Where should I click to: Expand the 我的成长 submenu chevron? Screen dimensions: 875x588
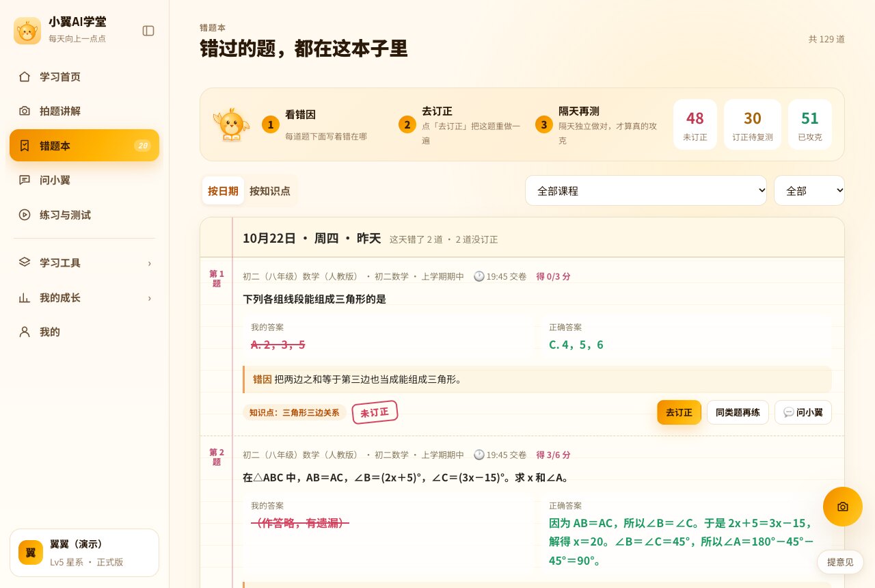[150, 298]
